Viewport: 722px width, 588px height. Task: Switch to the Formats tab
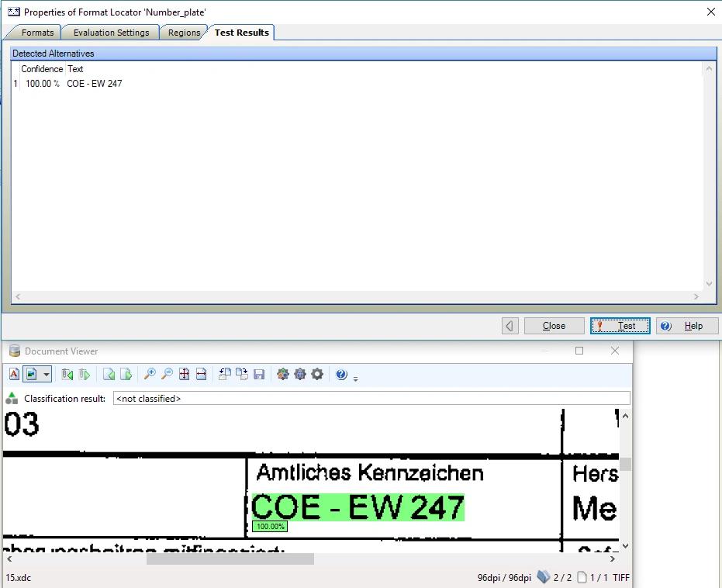pos(36,33)
